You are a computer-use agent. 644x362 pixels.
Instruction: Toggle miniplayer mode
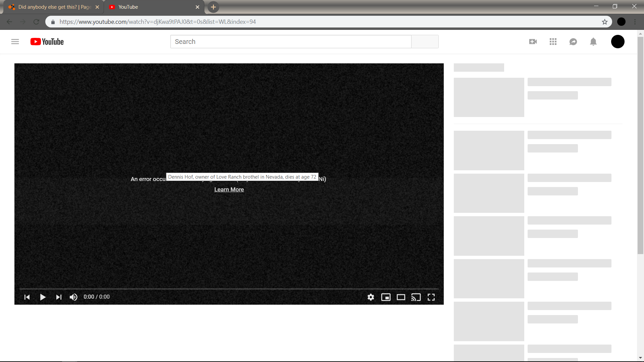[x=386, y=297]
